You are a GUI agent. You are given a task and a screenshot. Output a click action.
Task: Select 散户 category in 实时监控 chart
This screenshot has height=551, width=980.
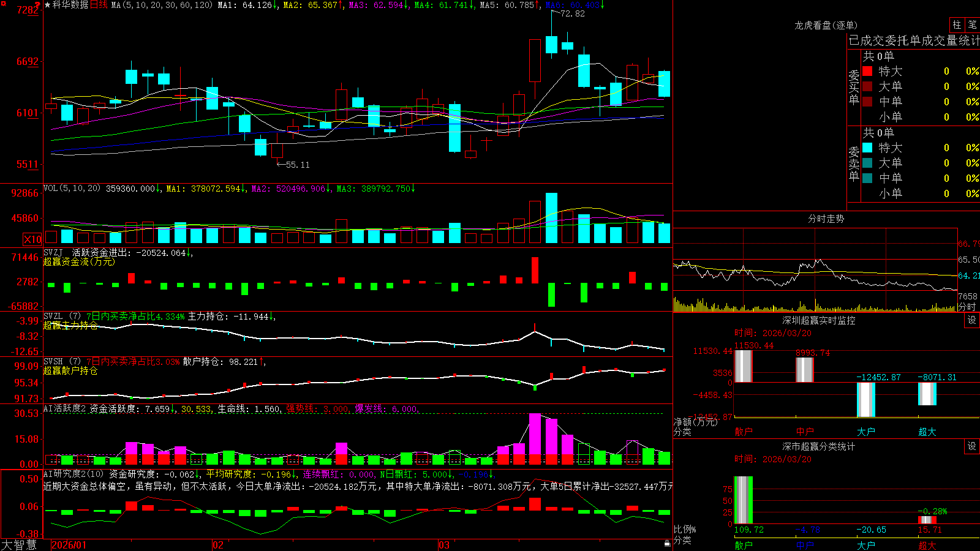(744, 432)
